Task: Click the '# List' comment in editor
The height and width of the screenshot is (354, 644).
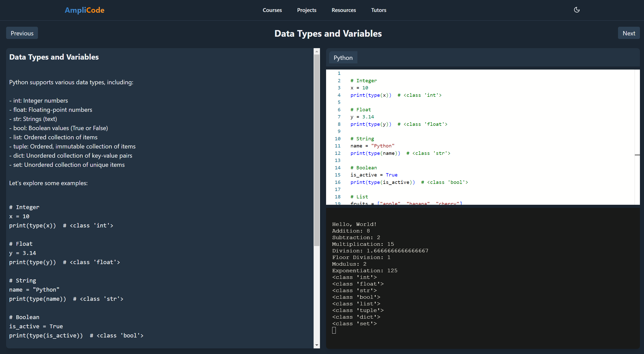Action: coord(359,197)
